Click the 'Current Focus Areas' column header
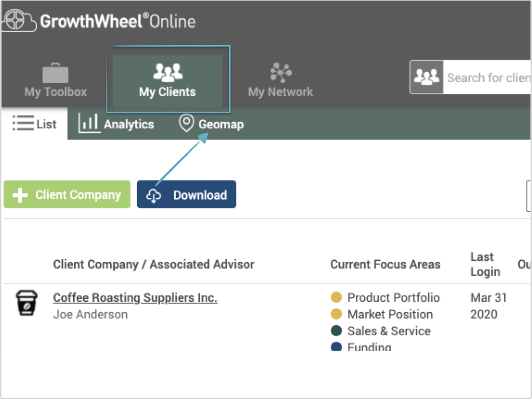The width and height of the screenshot is (532, 399). [385, 264]
